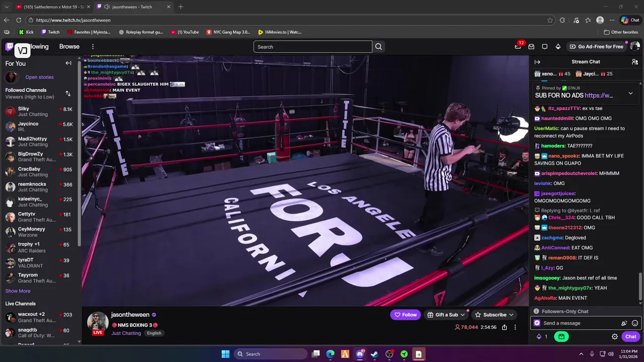Image resolution: width=644 pixels, height=362 pixels.
Task: Open the Kick bookmark
Action: pyautogui.click(x=26, y=32)
